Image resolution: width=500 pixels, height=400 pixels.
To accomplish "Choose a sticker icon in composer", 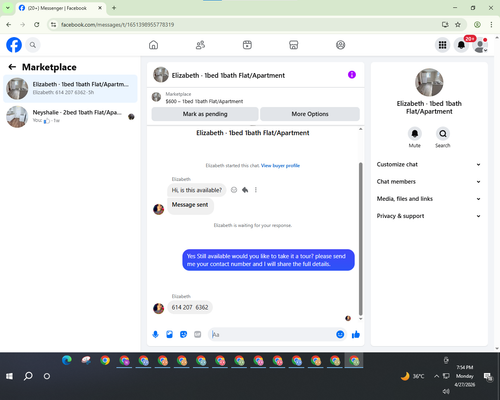I will pyautogui.click(x=183, y=334).
